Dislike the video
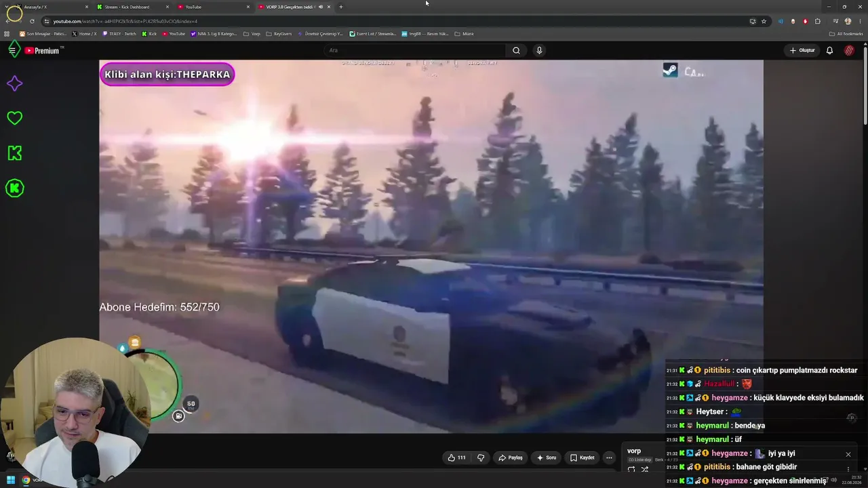Viewport: 868px width, 488px height. point(481,457)
